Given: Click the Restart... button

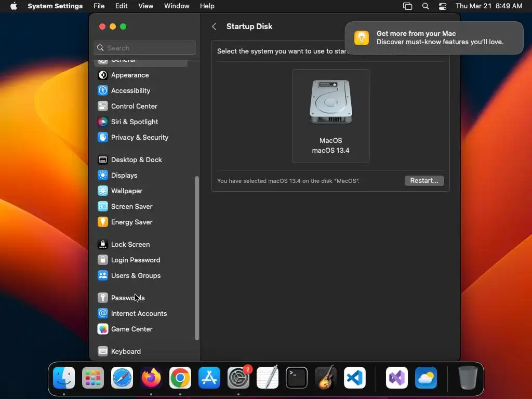Looking at the screenshot, I should [424, 180].
